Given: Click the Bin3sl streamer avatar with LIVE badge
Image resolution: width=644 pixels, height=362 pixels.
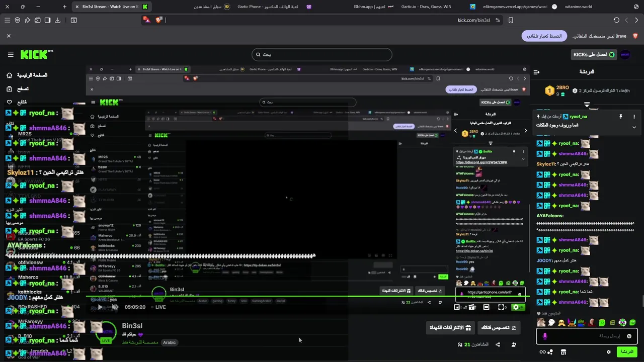Looking at the screenshot, I should pyautogui.click(x=106, y=332).
